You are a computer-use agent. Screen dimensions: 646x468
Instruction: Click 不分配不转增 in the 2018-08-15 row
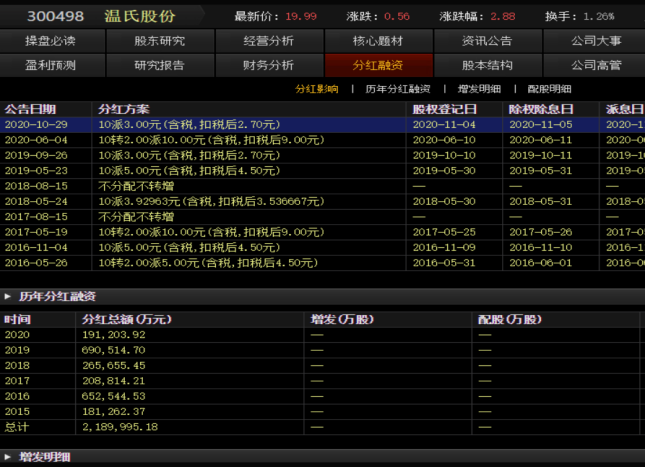pyautogui.click(x=136, y=186)
